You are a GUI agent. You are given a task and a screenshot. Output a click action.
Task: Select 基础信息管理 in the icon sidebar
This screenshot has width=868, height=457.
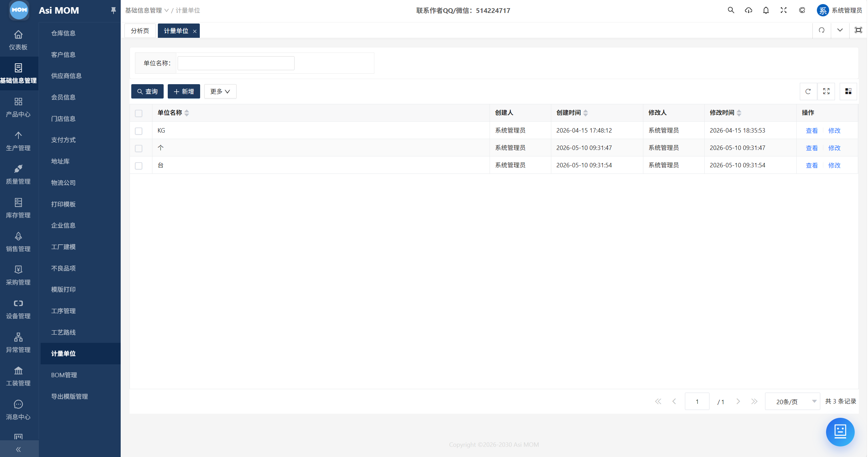(18, 73)
